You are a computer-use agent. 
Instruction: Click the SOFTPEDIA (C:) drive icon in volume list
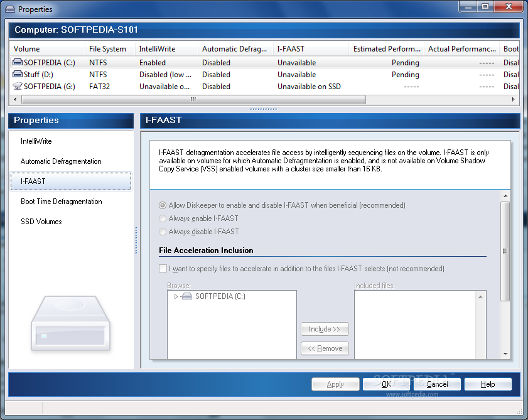click(18, 62)
